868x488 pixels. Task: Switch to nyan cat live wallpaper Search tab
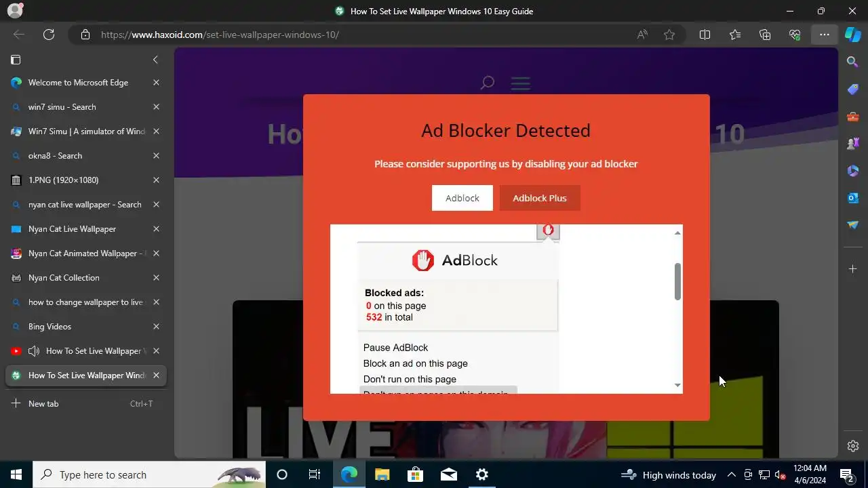point(85,205)
